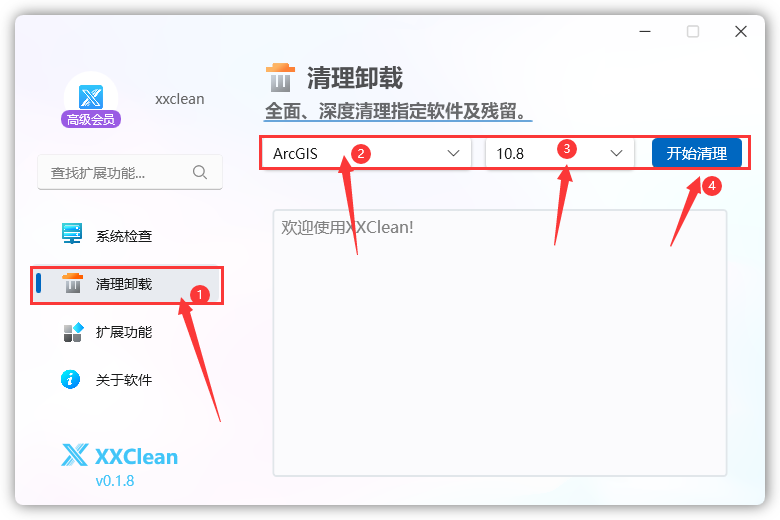This screenshot has height=520, width=780.
Task: Click the system check monitor icon
Action: pos(72,233)
